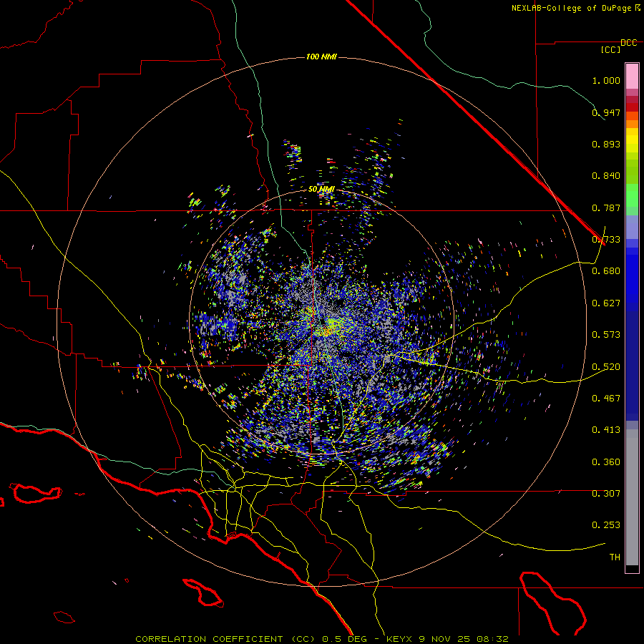Select the 0.947 legend value

coord(606,112)
